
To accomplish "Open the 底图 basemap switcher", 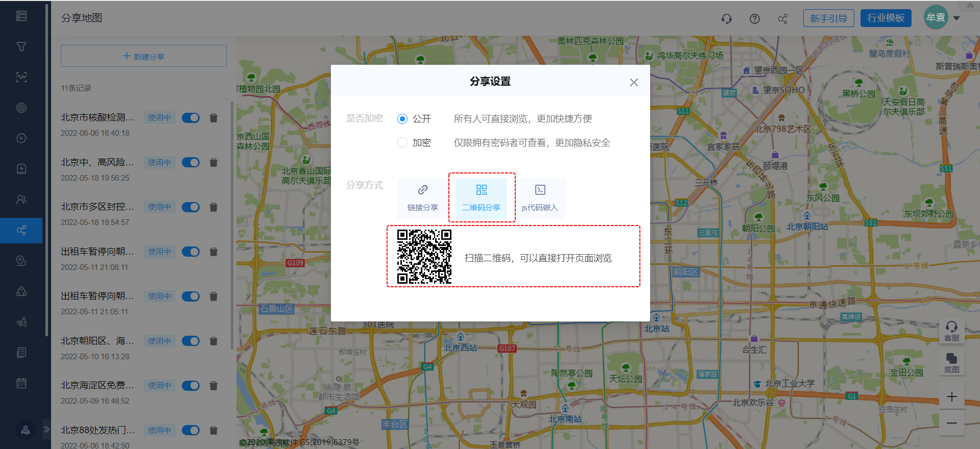I will [x=951, y=363].
